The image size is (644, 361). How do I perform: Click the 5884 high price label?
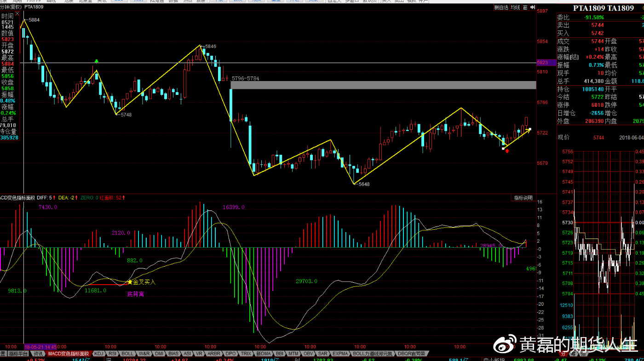point(34,20)
